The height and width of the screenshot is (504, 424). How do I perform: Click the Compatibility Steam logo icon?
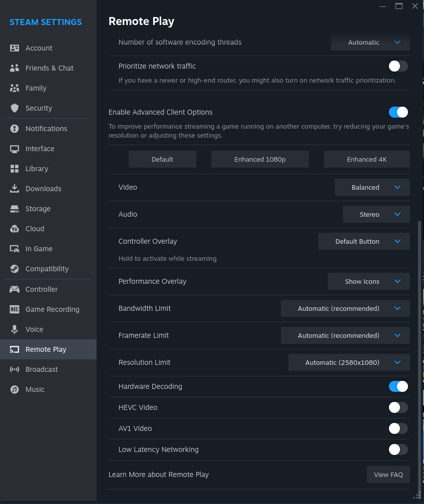pyautogui.click(x=15, y=269)
